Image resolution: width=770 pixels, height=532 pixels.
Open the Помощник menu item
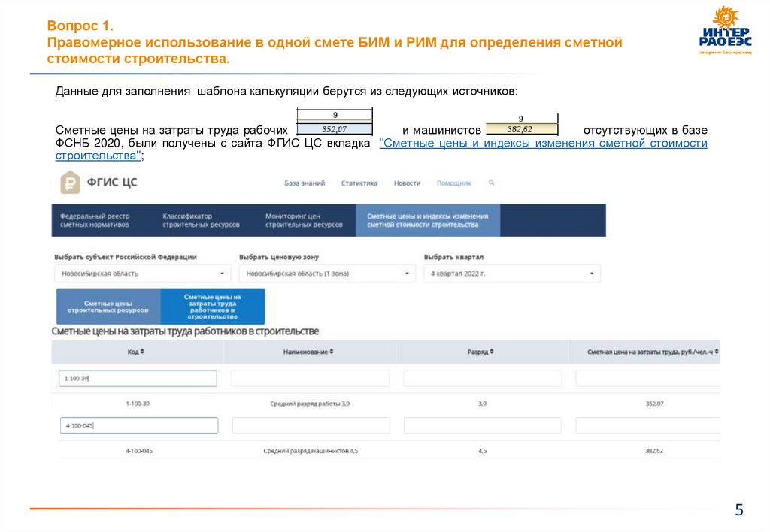coord(453,183)
